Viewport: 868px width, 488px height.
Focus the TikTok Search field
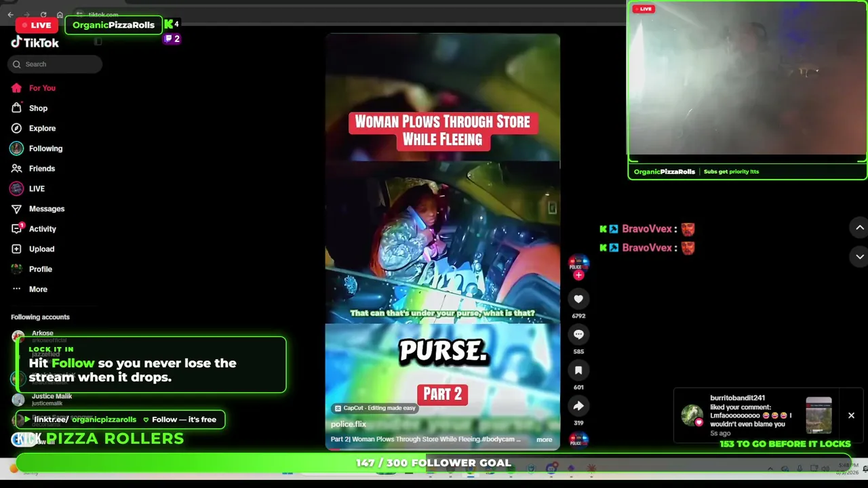point(55,64)
